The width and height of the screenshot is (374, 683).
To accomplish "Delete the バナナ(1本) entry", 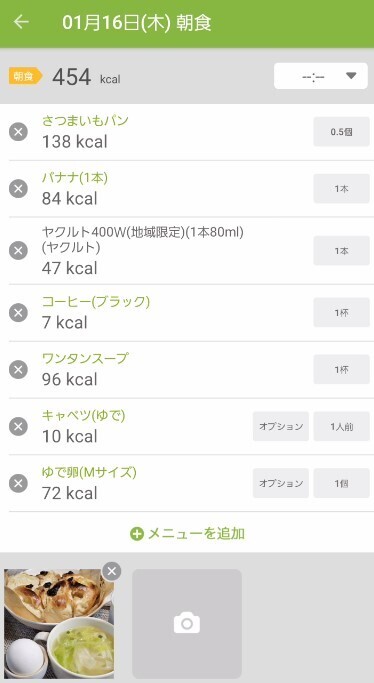I will pos(18,189).
